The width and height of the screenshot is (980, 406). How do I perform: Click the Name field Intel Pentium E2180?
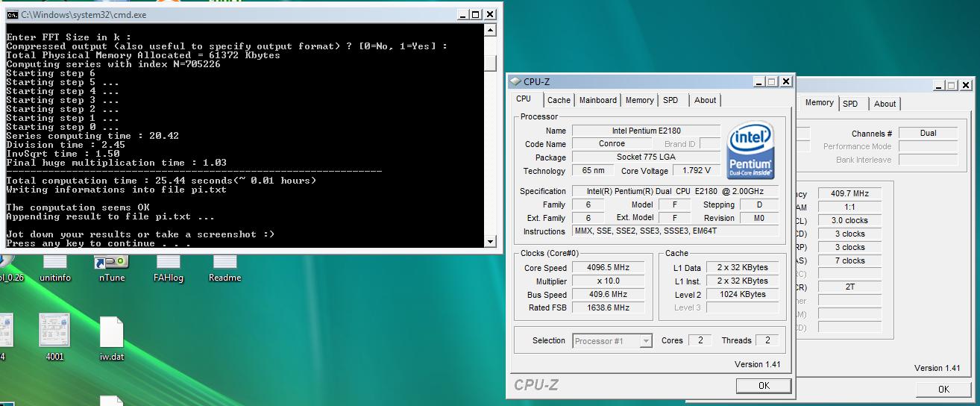[646, 131]
